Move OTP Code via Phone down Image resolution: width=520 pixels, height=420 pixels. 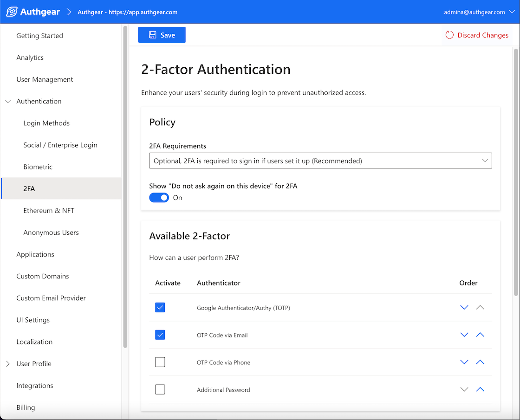pyautogui.click(x=464, y=362)
